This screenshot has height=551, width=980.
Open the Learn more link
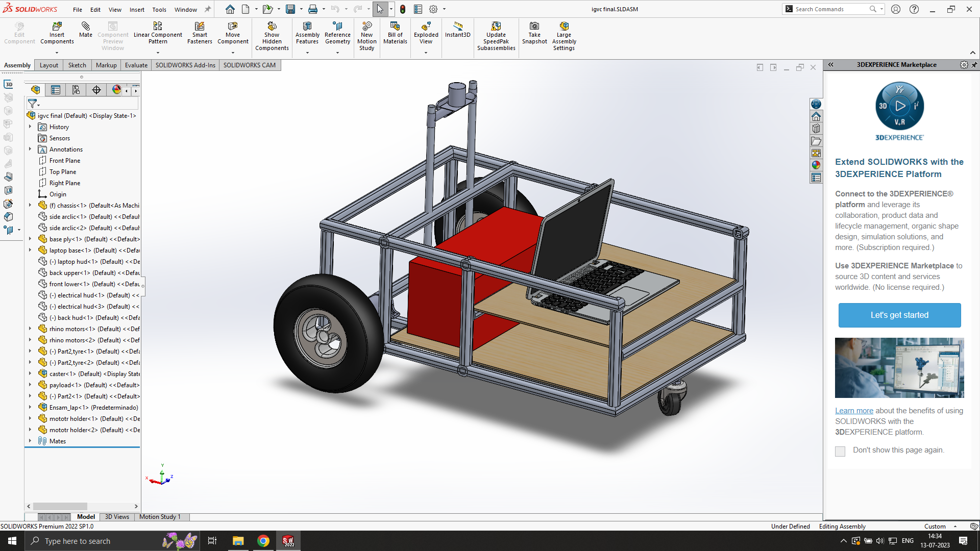point(853,410)
